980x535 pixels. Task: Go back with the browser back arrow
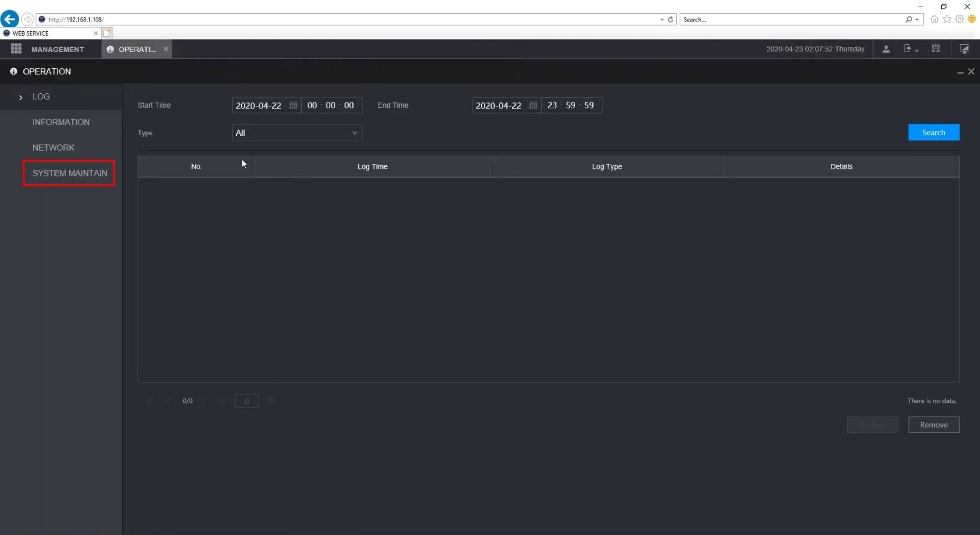[x=10, y=19]
